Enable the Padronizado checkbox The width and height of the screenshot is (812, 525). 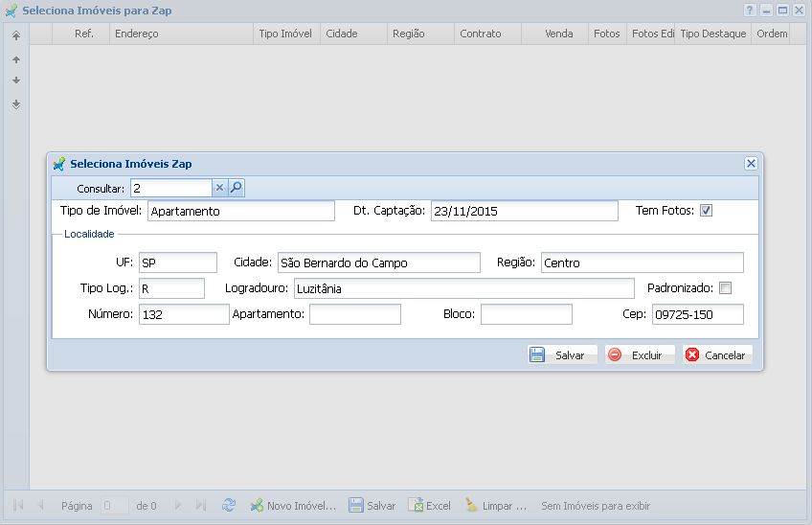coord(725,288)
